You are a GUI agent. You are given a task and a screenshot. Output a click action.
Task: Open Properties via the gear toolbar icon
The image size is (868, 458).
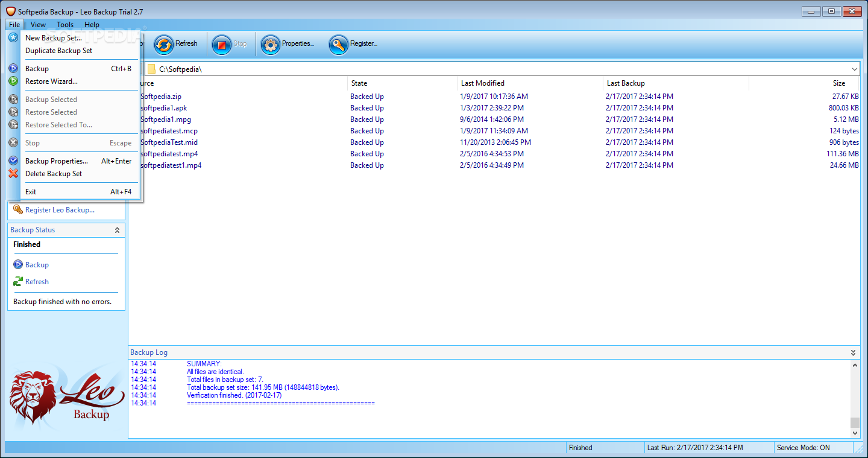[270, 44]
